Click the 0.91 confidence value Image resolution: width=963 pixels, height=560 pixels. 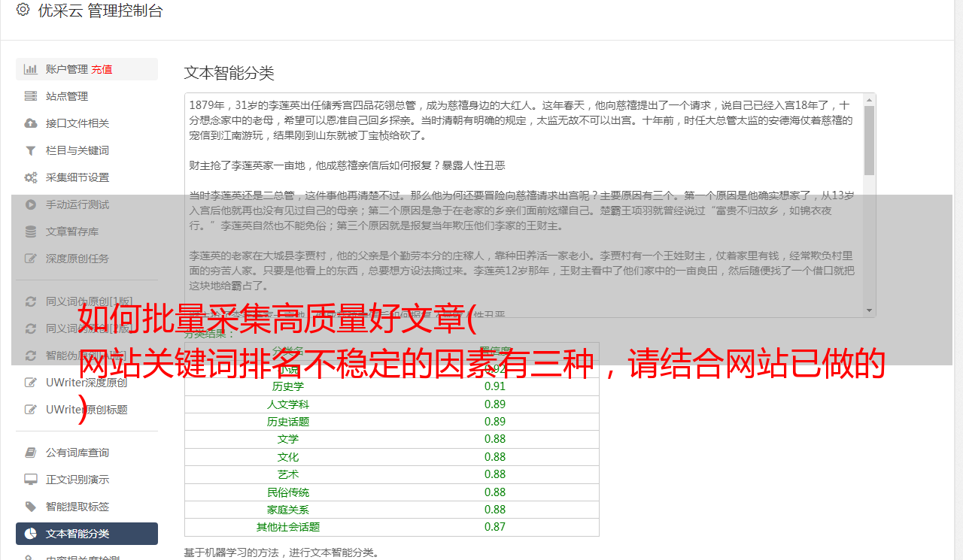495,386
